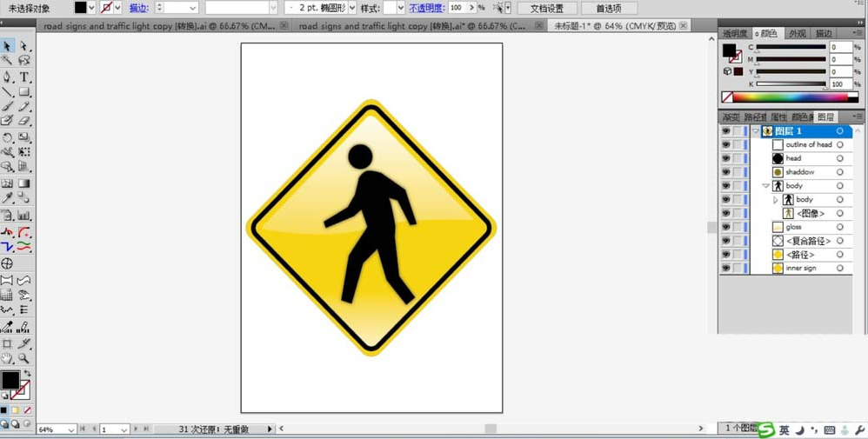The width and height of the screenshot is (868, 439).
Task: Switch to the 未标题-1 document tab
Action: pos(613,25)
